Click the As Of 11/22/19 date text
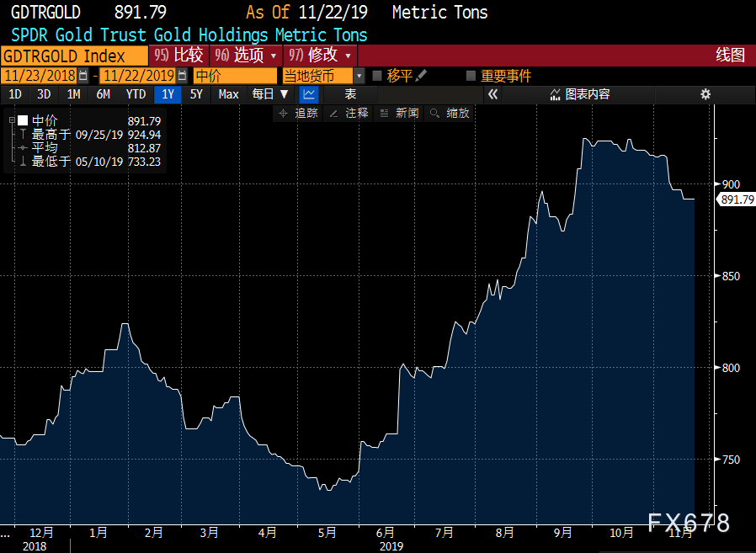Viewport: 756px width, 553px height. pyautogui.click(x=306, y=12)
